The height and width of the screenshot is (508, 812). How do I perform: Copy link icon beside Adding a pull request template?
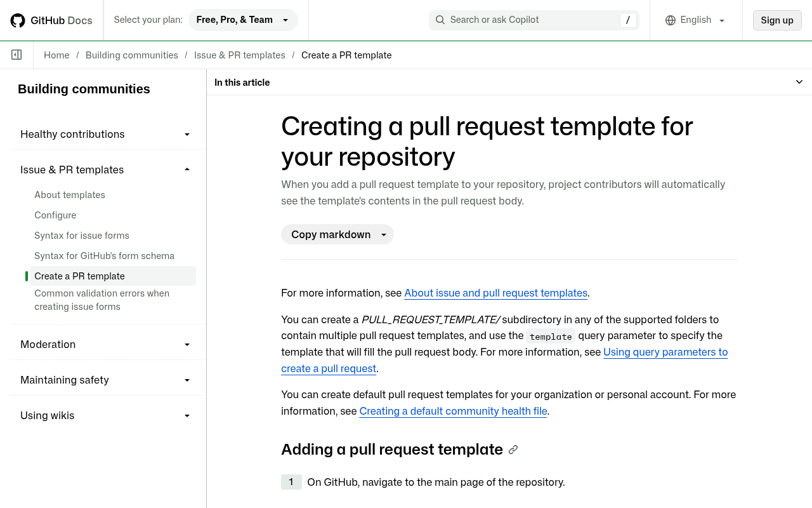[513, 450]
